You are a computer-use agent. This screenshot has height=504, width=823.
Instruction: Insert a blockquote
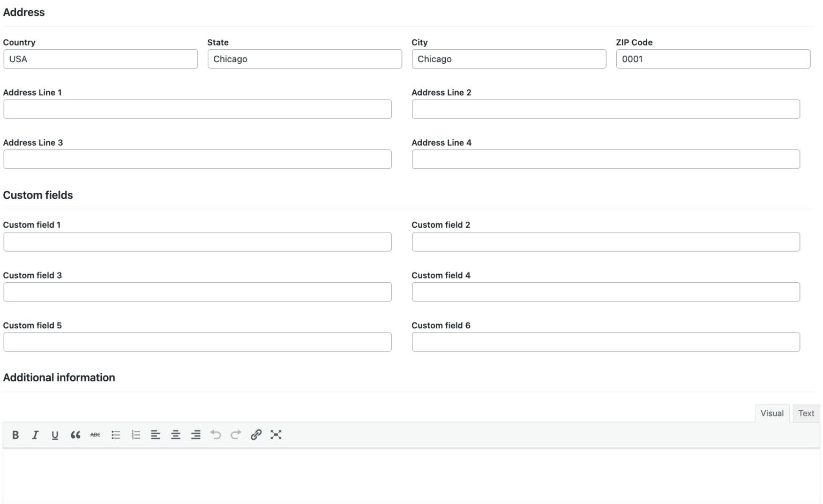point(75,435)
